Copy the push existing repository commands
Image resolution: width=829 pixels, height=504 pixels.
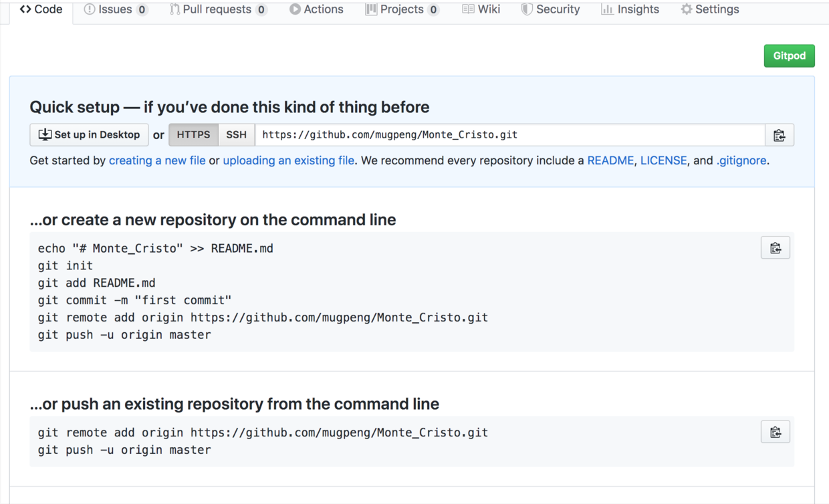775,432
